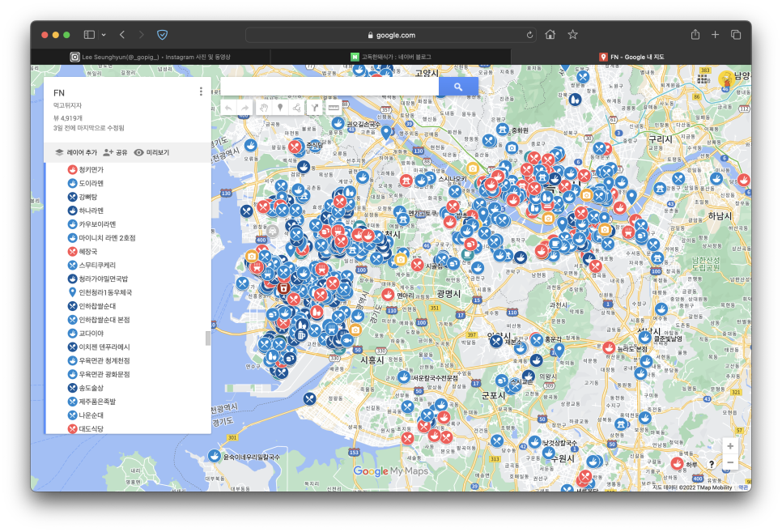Open the map help question mark
This screenshot has width=782, height=532.
[712, 464]
